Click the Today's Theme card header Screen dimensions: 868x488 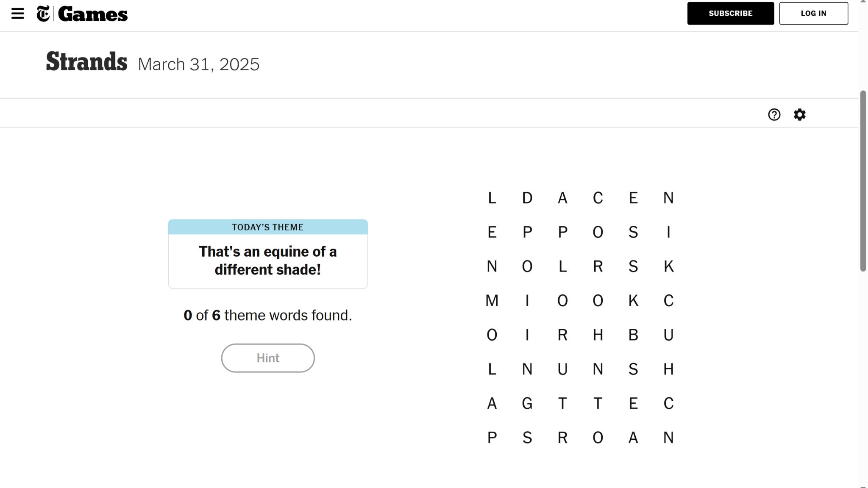267,227
